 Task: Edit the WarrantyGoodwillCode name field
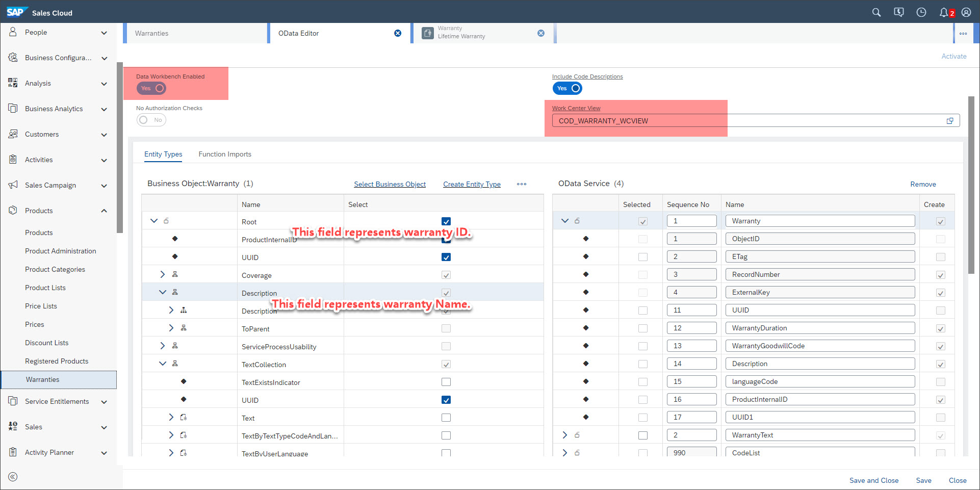click(x=820, y=346)
